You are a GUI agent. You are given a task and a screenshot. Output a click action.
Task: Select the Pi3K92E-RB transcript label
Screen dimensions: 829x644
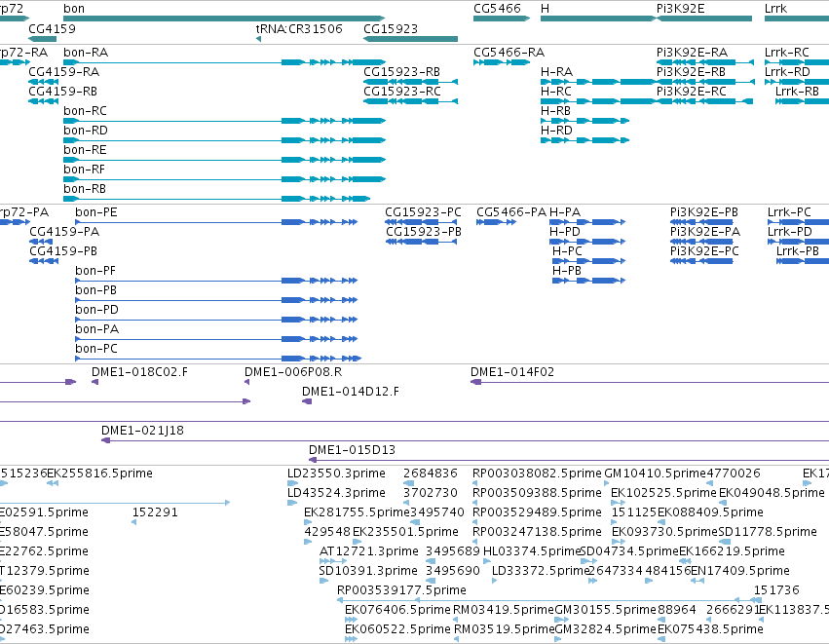691,72
